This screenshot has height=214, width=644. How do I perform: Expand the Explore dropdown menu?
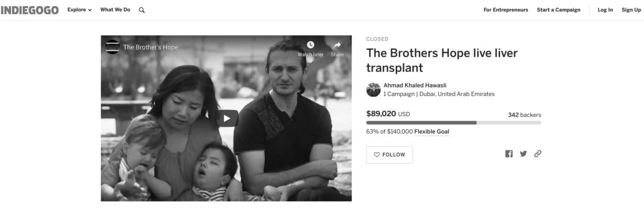pos(79,10)
